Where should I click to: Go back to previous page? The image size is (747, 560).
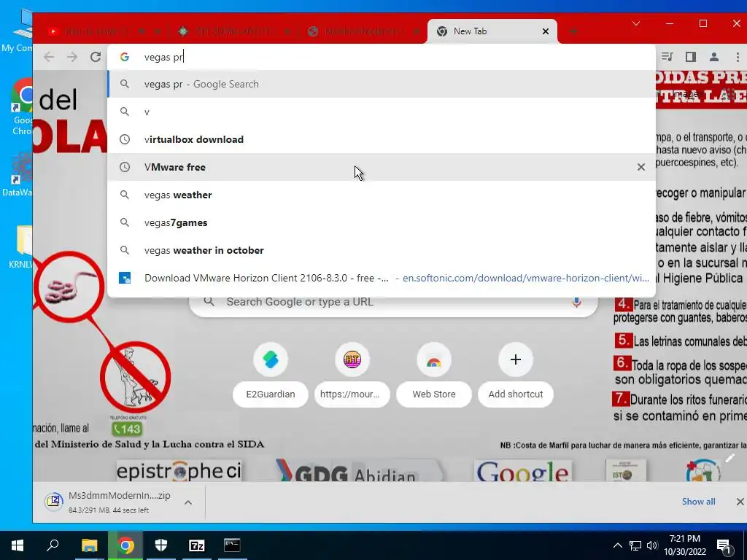[x=49, y=57]
